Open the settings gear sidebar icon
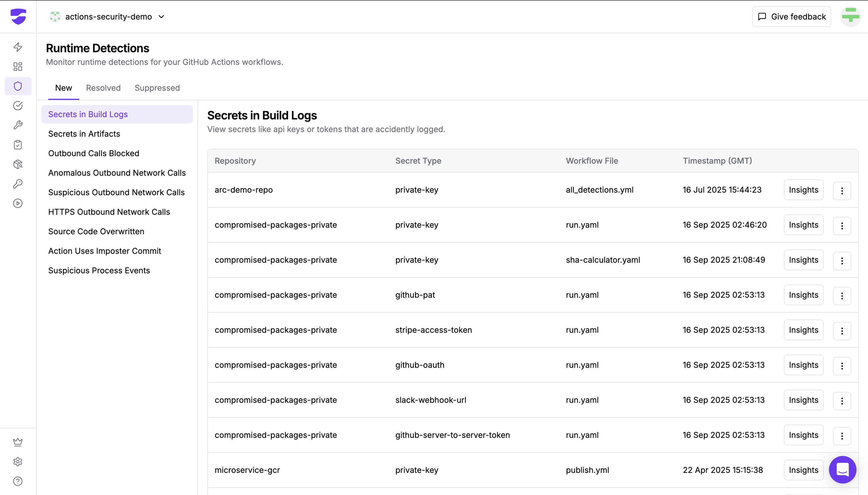The height and width of the screenshot is (495, 868). (x=18, y=462)
